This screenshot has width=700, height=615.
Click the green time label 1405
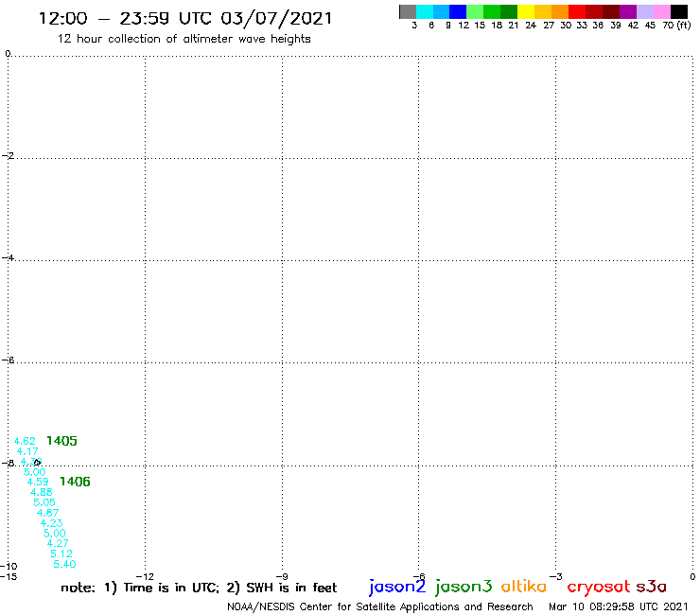coord(61,441)
